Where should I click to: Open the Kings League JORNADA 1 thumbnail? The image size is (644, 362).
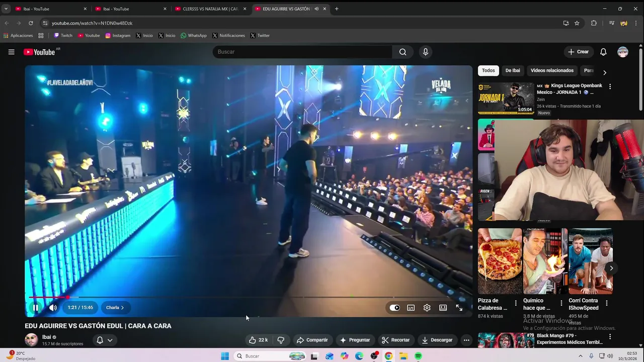(x=506, y=98)
